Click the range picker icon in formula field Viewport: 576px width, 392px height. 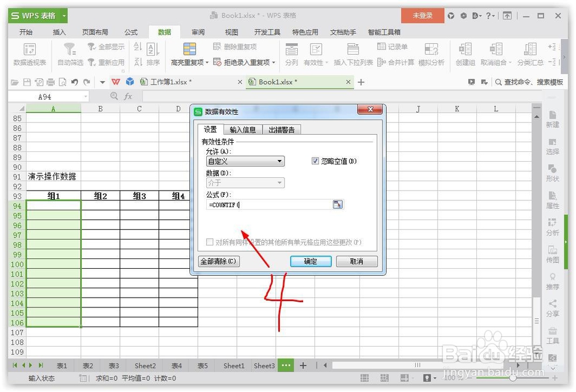click(x=338, y=204)
